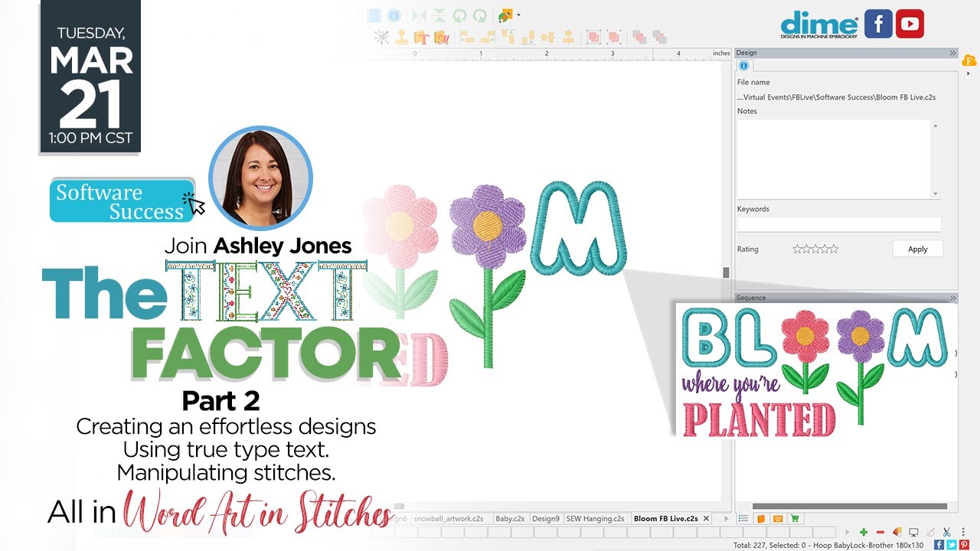
Task: Align selected objects to the left
Action: coord(467,37)
